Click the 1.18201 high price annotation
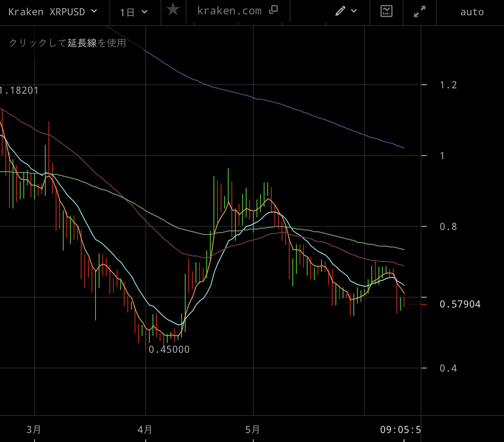Screen dimensions: 504x442 tap(19, 91)
